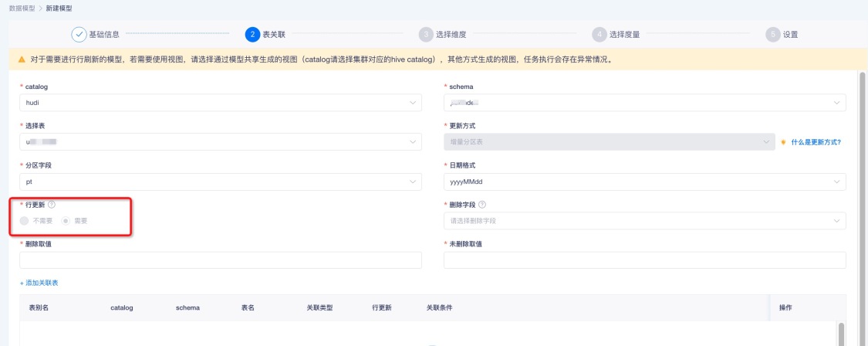Click 操作 column header
The height and width of the screenshot is (346, 868).
(x=785, y=307)
